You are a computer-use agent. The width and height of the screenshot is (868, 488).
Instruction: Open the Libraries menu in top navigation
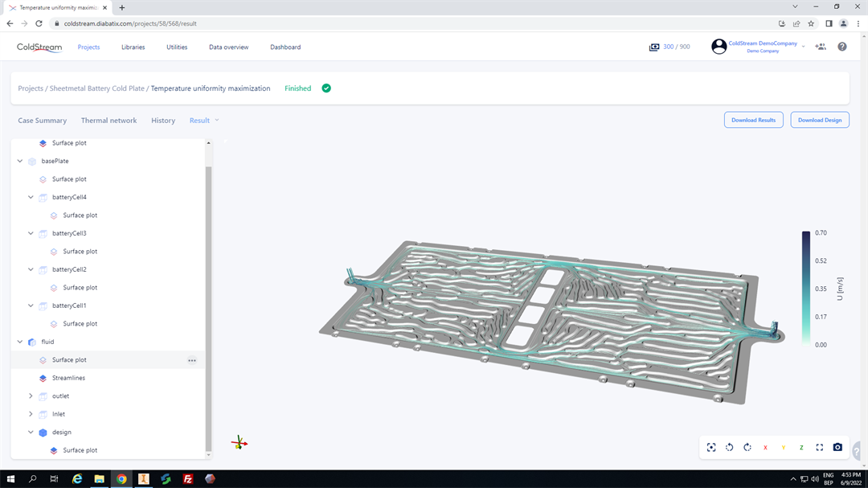(133, 47)
